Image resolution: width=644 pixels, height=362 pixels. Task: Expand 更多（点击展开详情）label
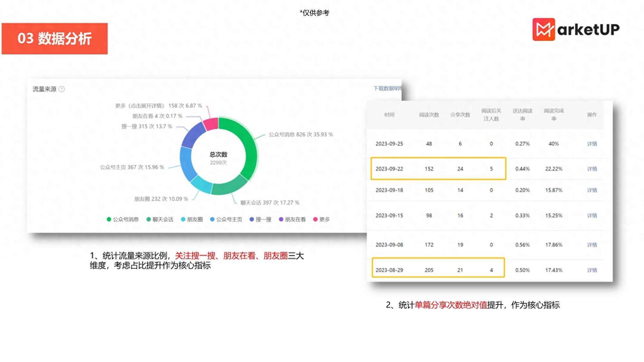159,106
